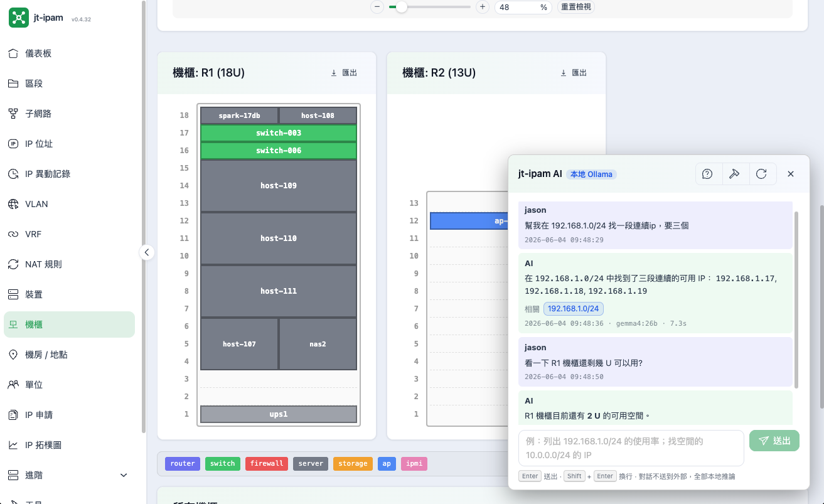
Task: Click the jt-ipam logo icon
Action: click(19, 18)
